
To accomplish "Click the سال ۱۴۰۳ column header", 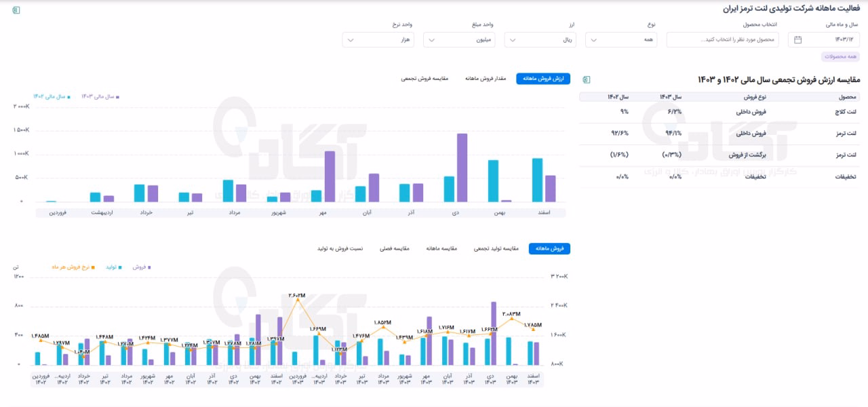I will pyautogui.click(x=671, y=97).
